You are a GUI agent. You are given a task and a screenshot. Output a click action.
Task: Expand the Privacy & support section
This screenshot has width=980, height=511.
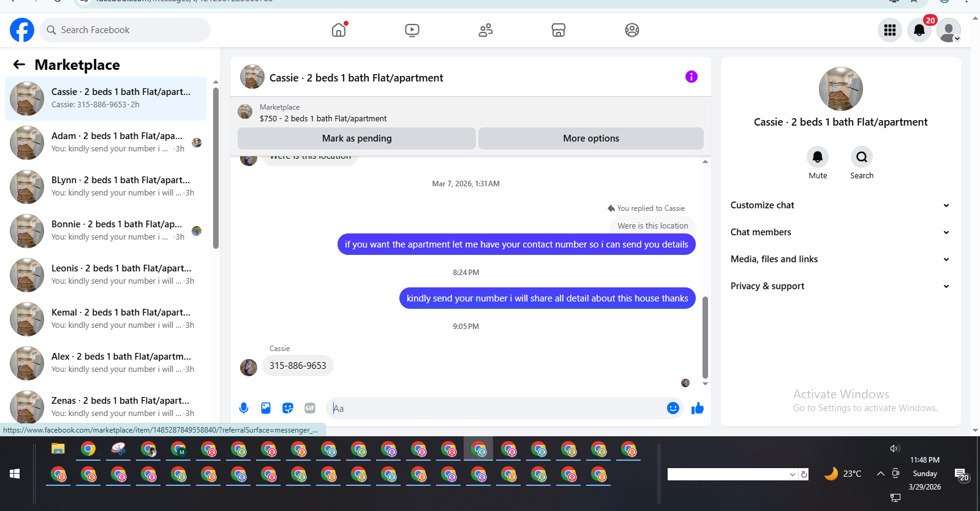click(840, 286)
